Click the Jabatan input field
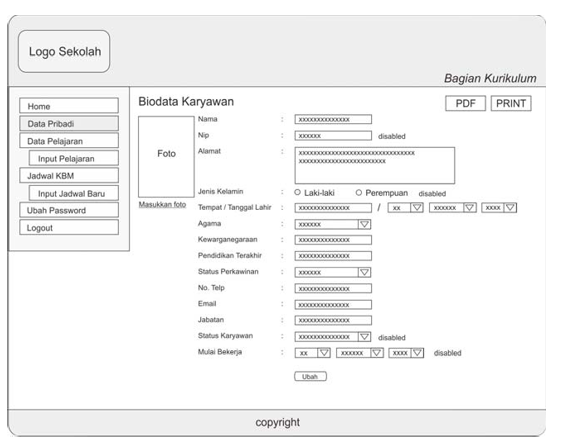 [333, 320]
